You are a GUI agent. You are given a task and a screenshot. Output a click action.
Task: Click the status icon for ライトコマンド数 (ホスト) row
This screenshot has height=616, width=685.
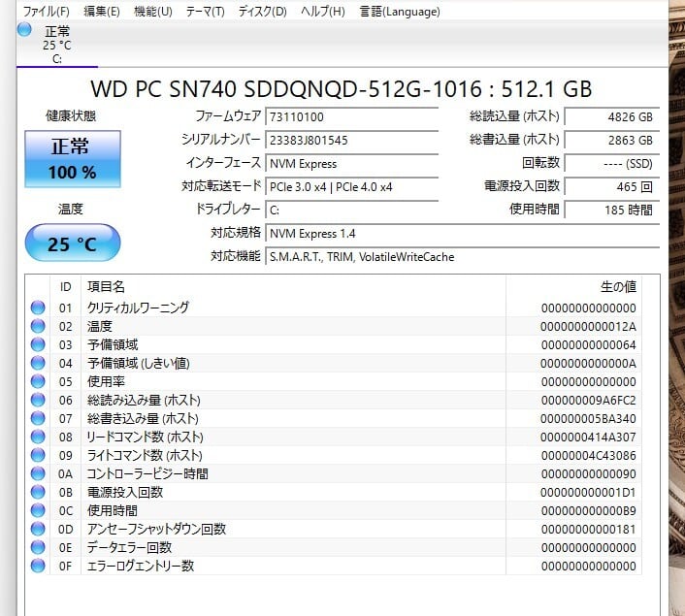[38, 455]
